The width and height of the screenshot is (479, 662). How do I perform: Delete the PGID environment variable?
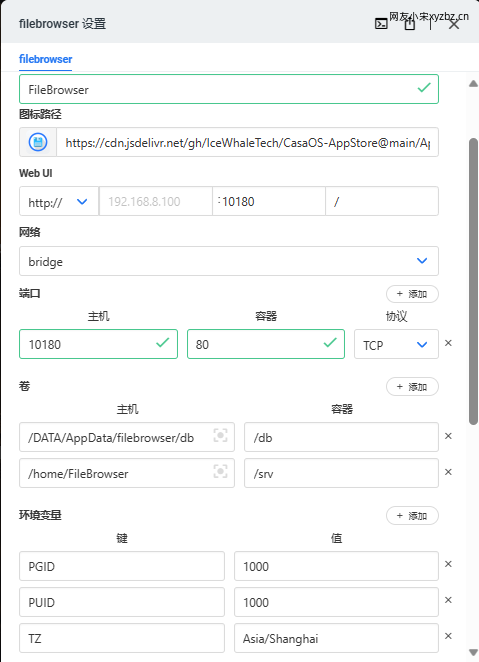click(448, 564)
